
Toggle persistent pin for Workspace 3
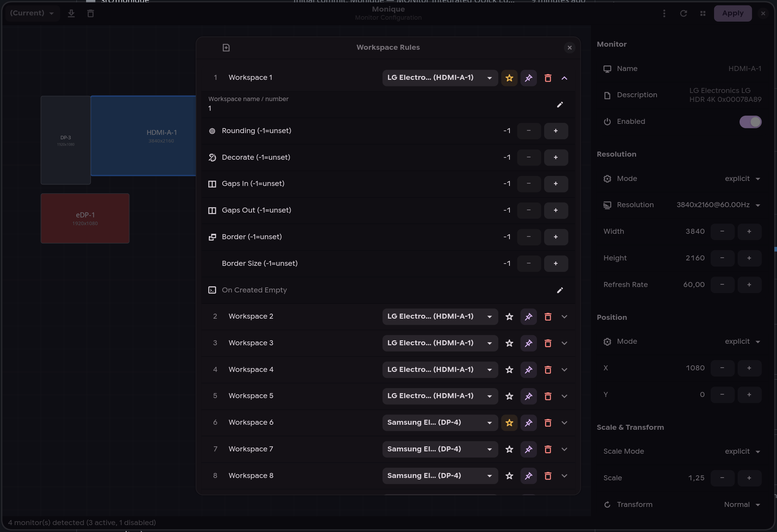click(528, 343)
